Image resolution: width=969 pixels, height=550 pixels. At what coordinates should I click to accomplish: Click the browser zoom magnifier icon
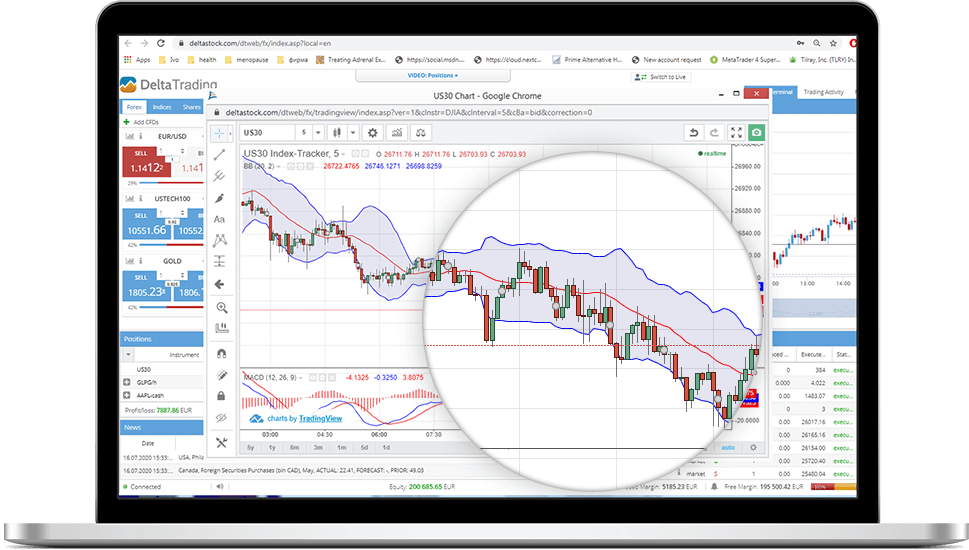click(816, 43)
